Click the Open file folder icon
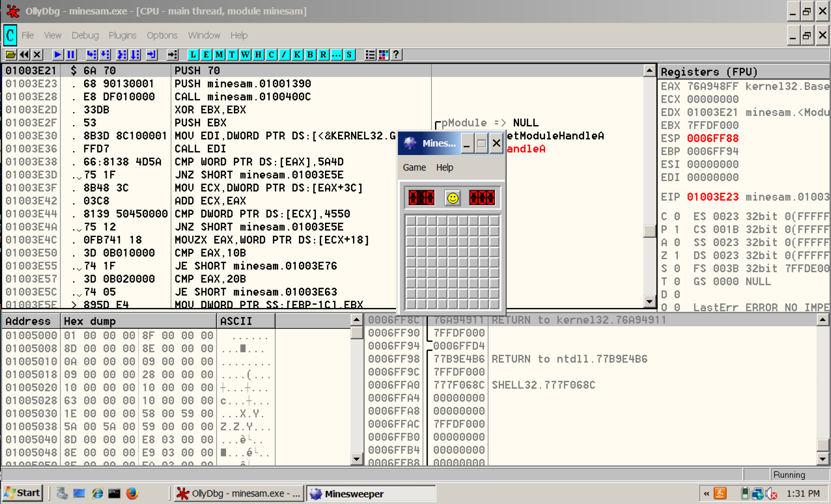The height and width of the screenshot is (504, 831). coord(11,55)
